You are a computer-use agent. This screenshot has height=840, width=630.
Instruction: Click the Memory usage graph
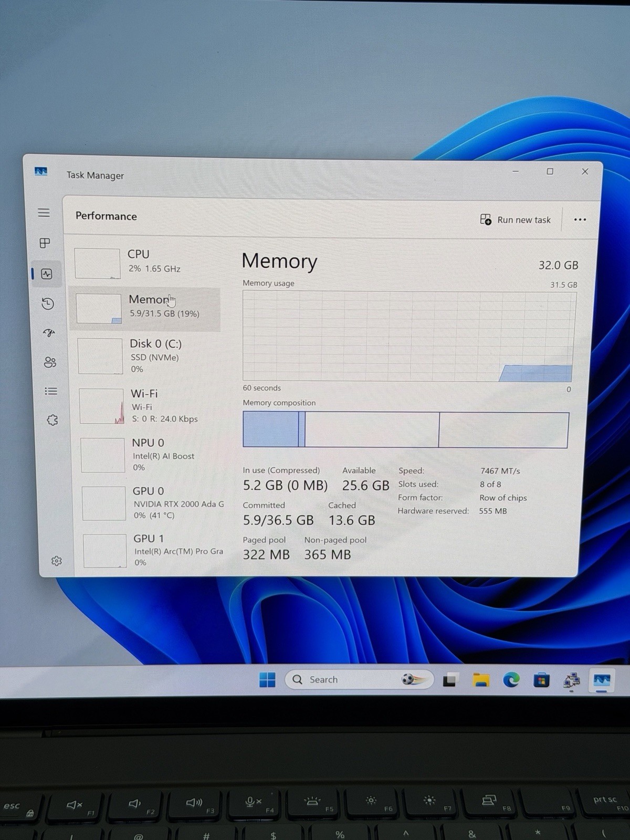click(409, 337)
